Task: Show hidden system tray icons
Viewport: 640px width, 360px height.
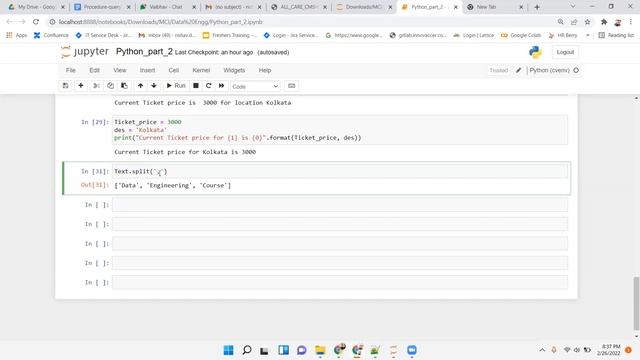Action: coord(542,350)
